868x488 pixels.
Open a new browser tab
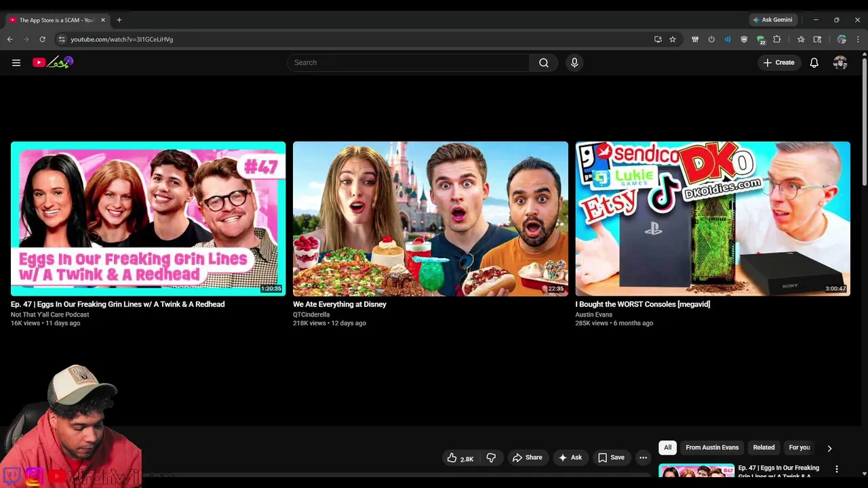(x=119, y=20)
